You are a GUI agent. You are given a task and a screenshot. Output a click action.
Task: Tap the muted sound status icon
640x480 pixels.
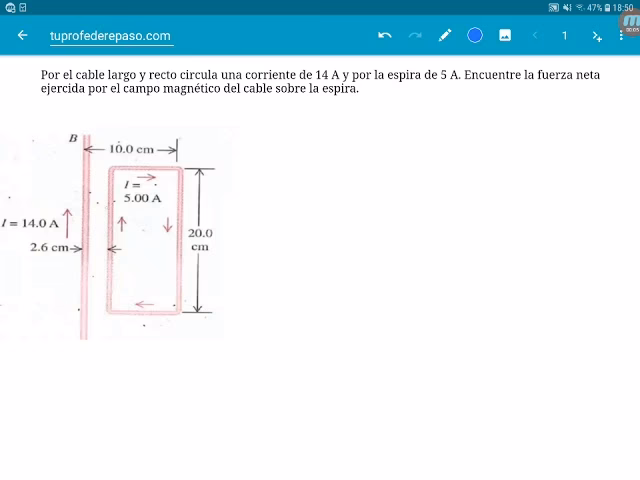coord(567,7)
